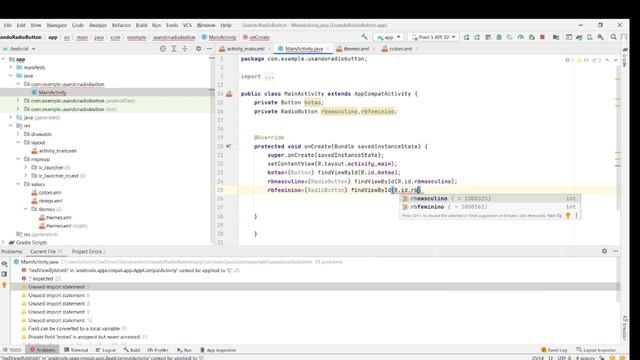This screenshot has height=360, width=640.
Task: Open the Project Structure folder icon
Action: 556,37
